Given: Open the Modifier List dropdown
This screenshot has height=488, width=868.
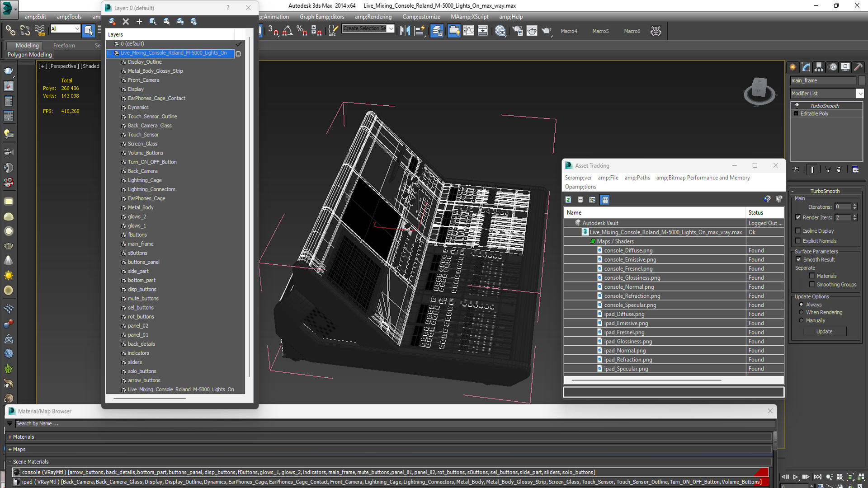Looking at the screenshot, I should pos(859,94).
